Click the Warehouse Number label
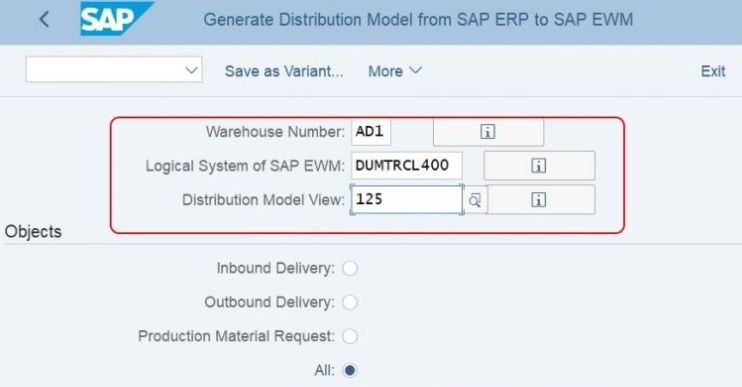Viewport: 742px width, 387px height. (275, 132)
